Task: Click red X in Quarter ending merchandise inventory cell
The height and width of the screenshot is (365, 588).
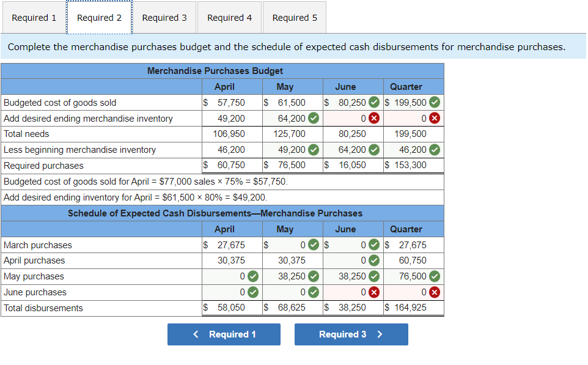Action: click(435, 118)
